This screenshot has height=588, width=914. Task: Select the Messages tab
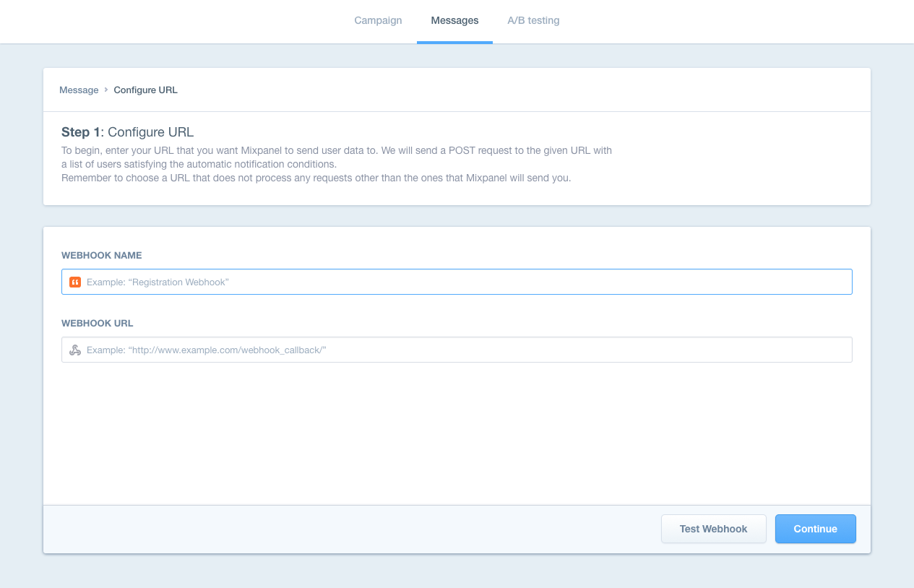pos(454,20)
